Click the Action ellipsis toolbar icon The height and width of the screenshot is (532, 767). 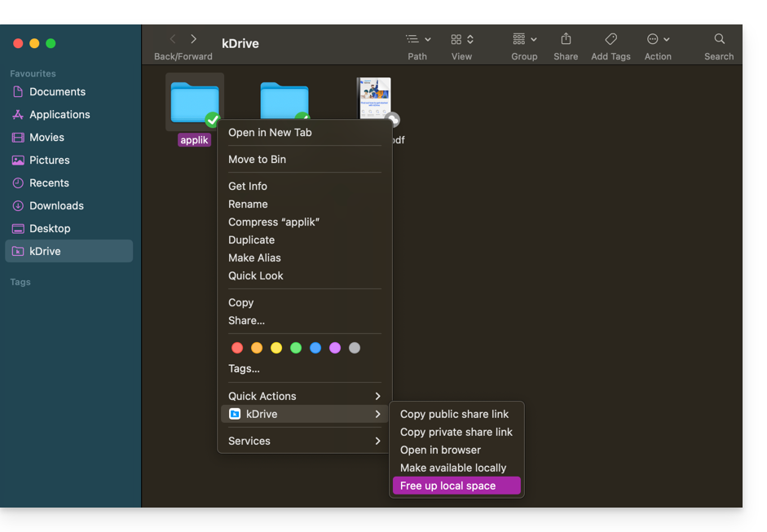click(657, 39)
